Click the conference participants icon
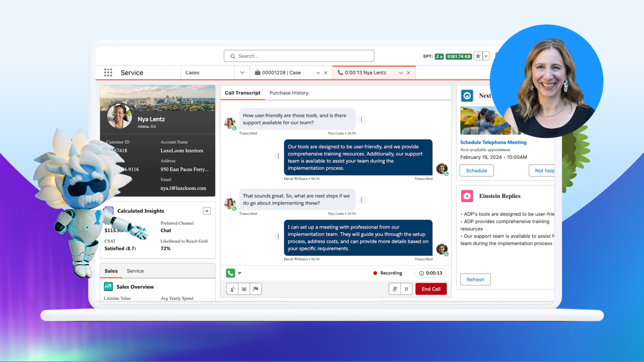644x362 pixels. pos(244,289)
